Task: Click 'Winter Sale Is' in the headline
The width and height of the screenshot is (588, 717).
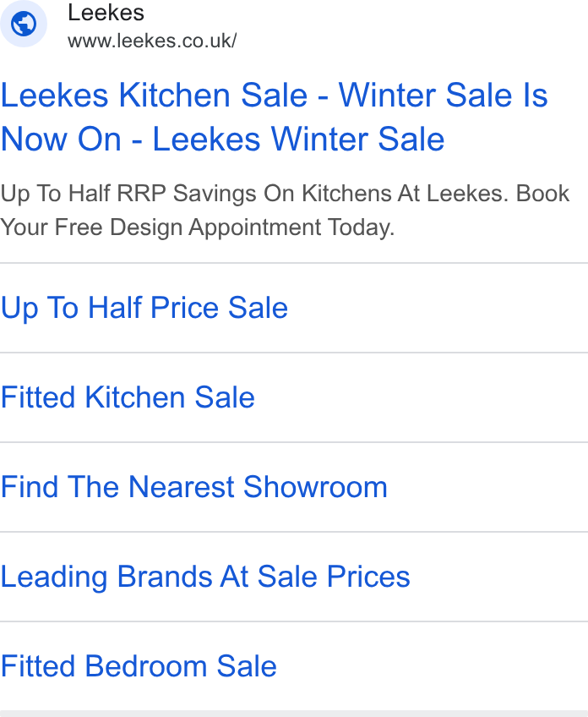Action: [443, 95]
